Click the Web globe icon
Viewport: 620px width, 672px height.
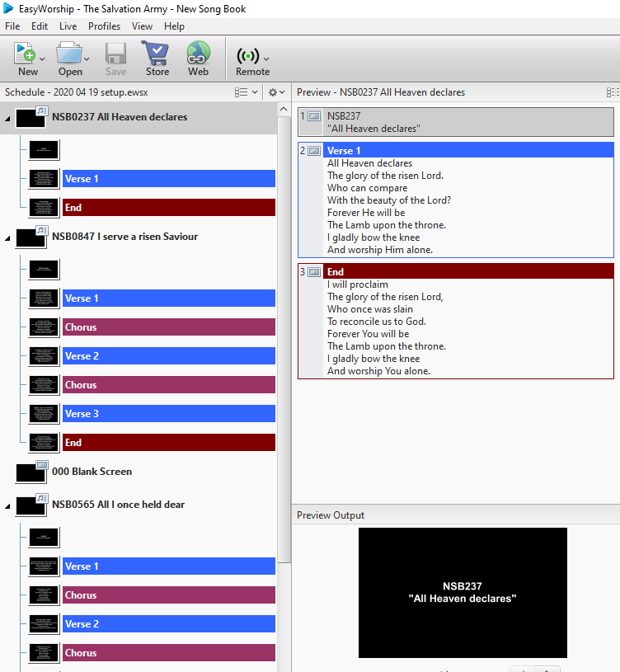199,53
